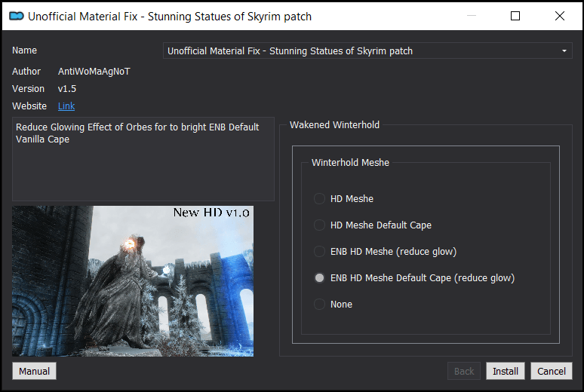The width and height of the screenshot is (584, 392).
Task: Click the version value v1.5
Action: (67, 89)
